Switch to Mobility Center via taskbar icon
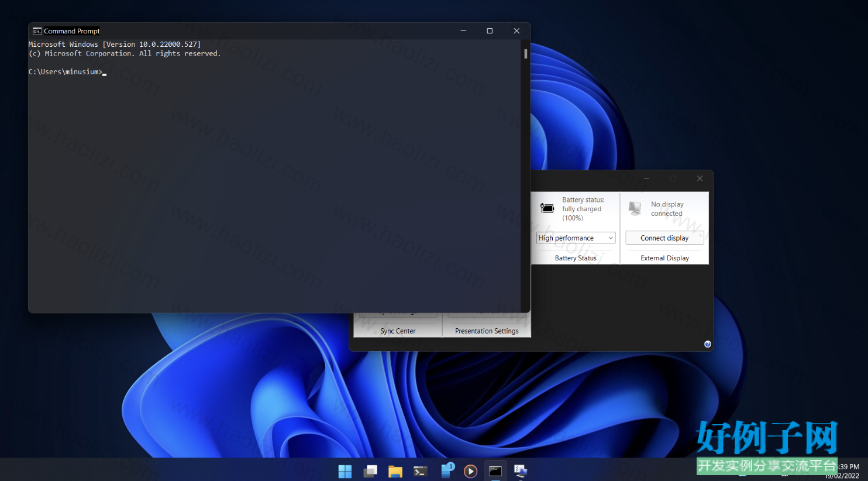 tap(521, 471)
